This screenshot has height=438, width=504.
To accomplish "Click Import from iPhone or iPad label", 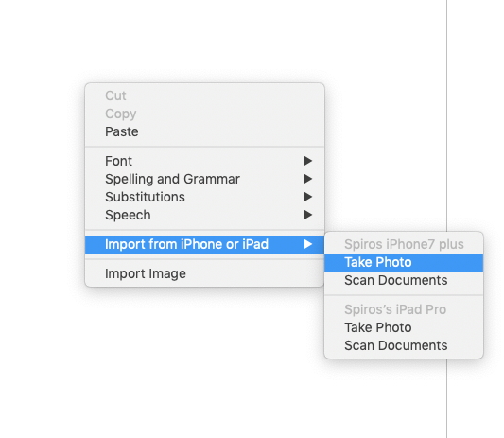I will click(x=186, y=244).
